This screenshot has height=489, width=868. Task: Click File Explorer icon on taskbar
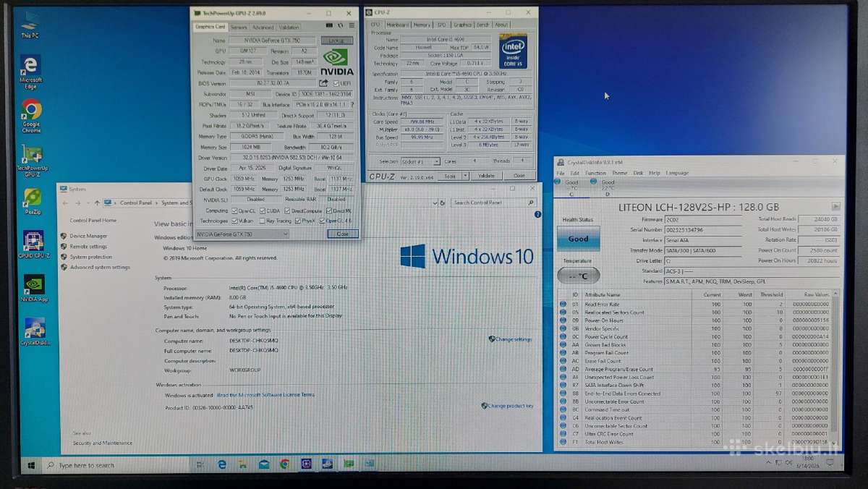click(242, 464)
